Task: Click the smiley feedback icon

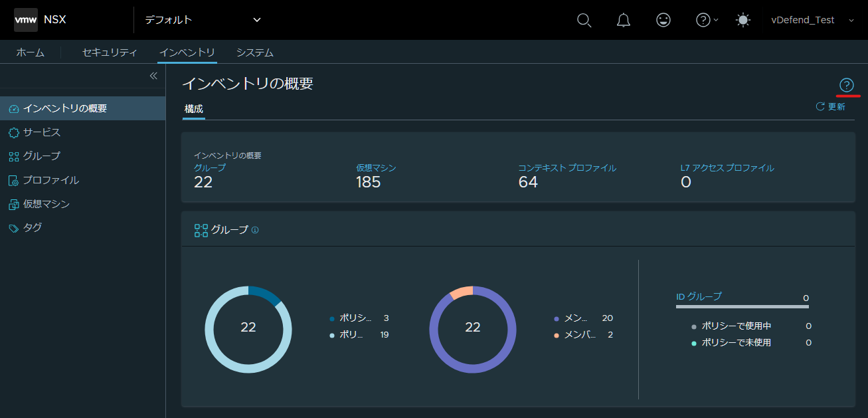Action: click(663, 21)
